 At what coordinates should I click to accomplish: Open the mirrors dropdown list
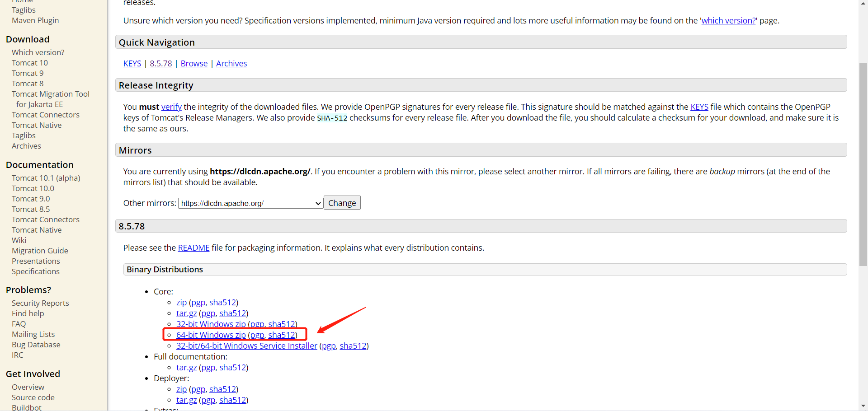point(251,203)
